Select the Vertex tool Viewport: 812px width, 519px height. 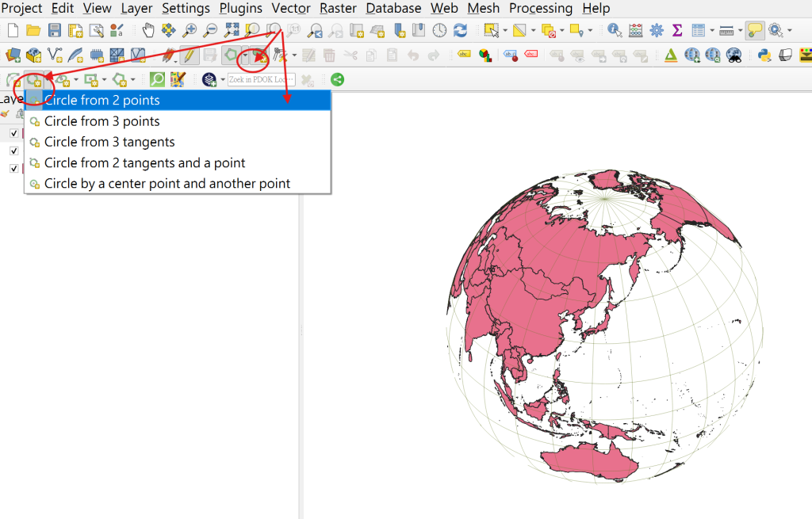point(281,55)
